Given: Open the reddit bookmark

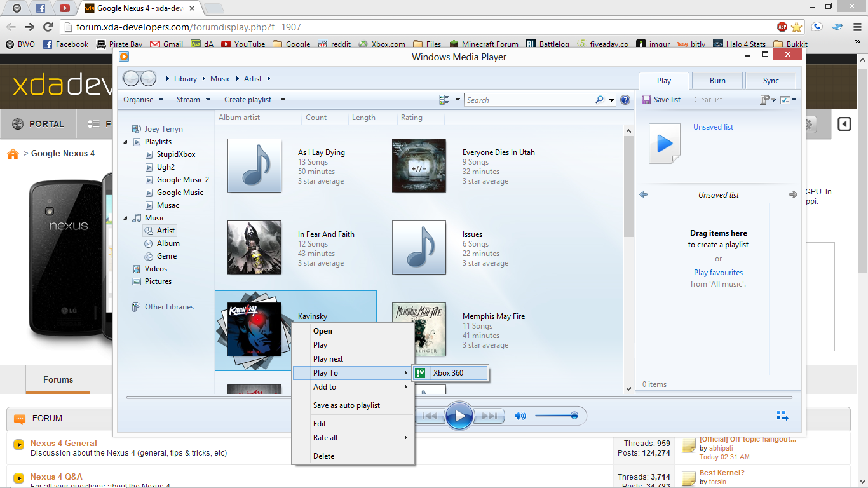Looking at the screenshot, I should point(334,44).
